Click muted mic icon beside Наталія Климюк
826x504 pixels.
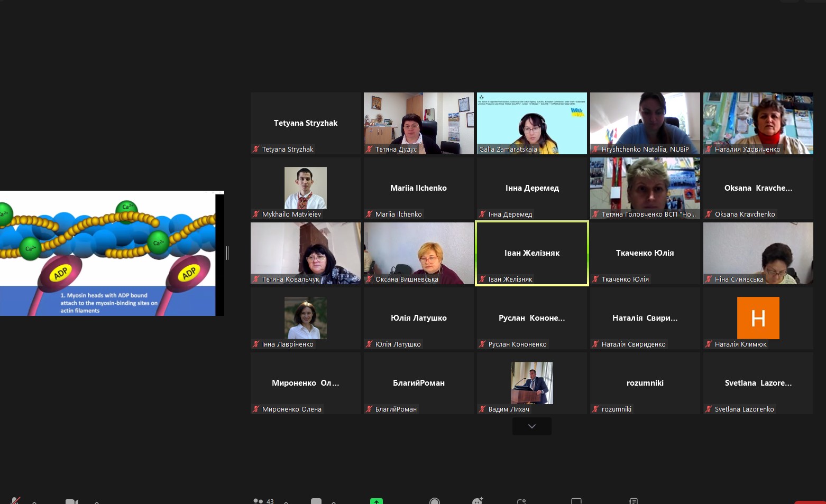(709, 344)
